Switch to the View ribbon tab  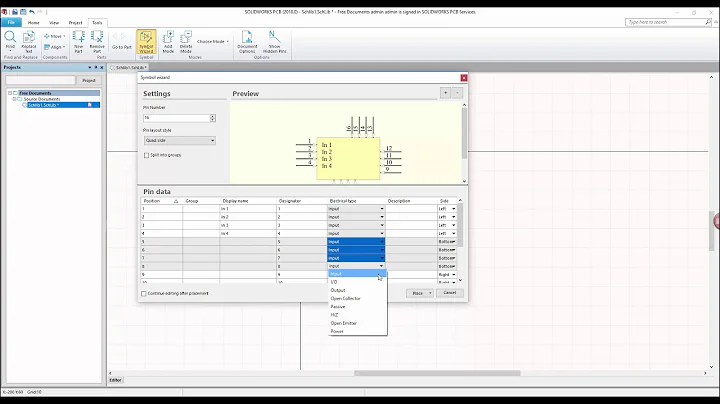[x=54, y=22]
